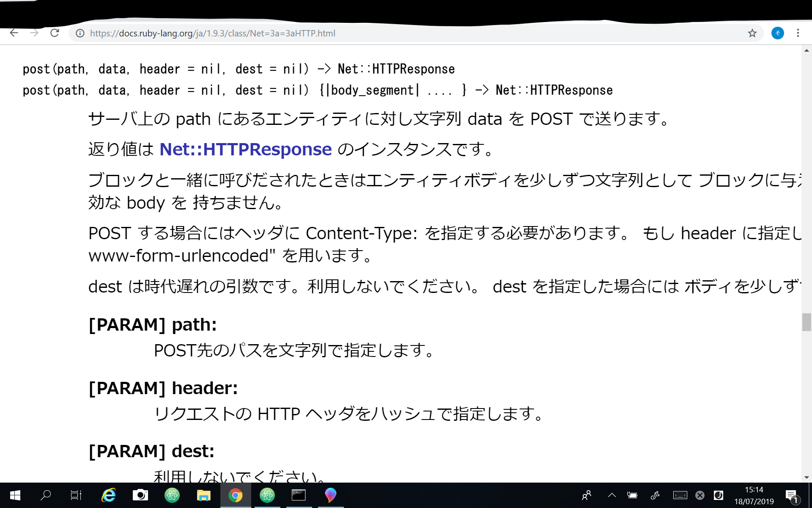
Task: Open the Paint 3D taskbar icon
Action: [331, 495]
